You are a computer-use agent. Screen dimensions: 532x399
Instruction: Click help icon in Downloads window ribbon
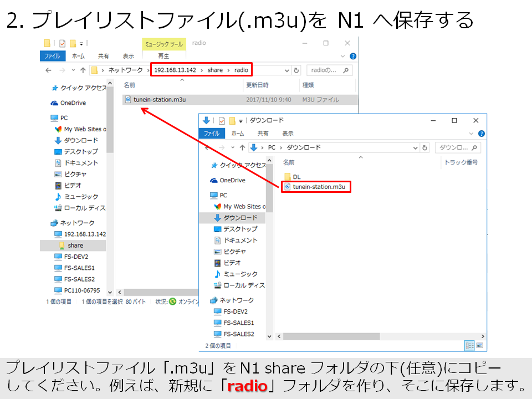pyautogui.click(x=482, y=134)
